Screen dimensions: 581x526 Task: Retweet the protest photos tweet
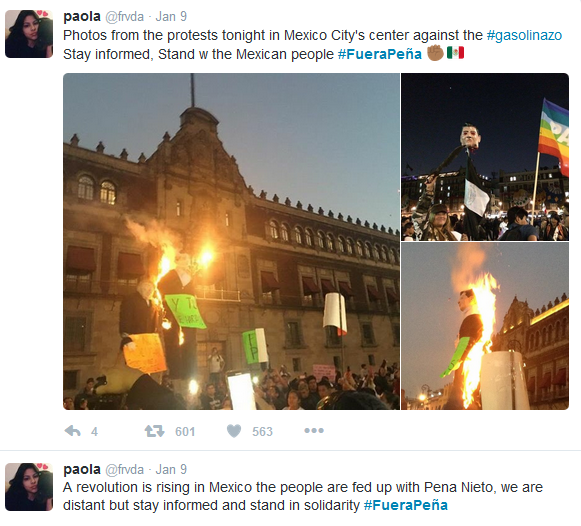pos(154,431)
